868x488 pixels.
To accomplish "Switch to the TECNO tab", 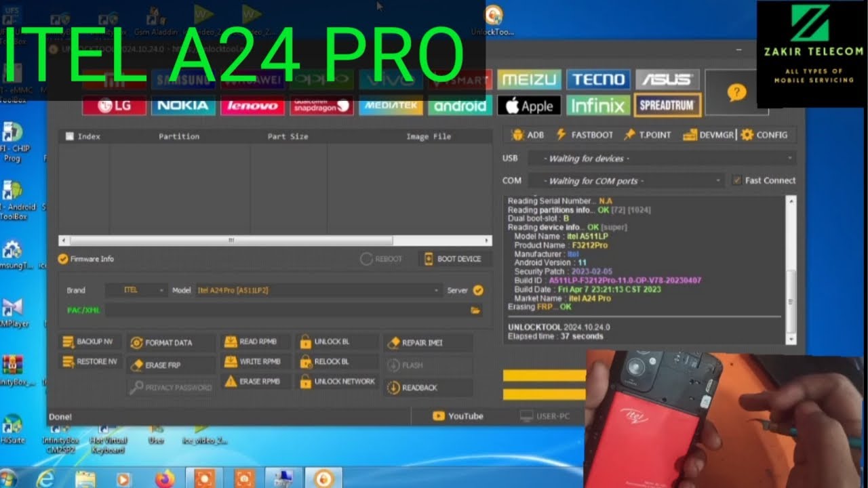I will coord(598,79).
